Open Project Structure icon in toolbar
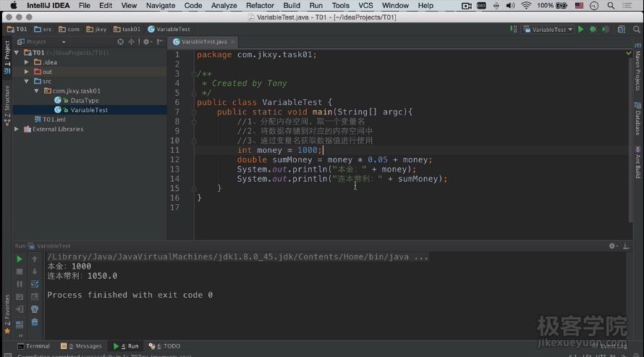Image resolution: width=644 pixels, height=357 pixels. pyautogui.click(x=622, y=30)
